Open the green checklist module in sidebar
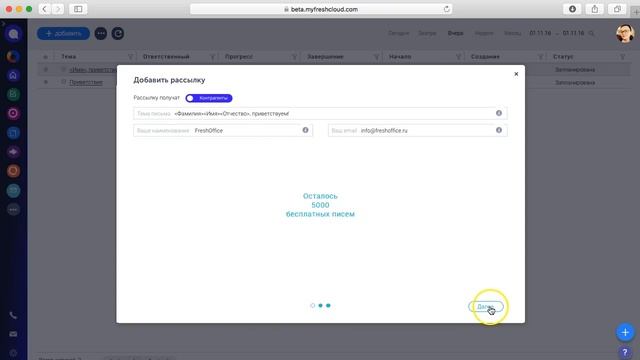The height and width of the screenshot is (360, 640). coord(13,94)
